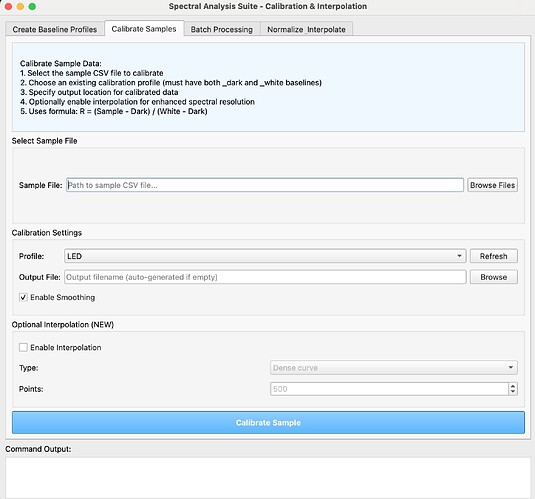Decrease Points with the stepper down arrow
This screenshot has height=499, width=535.
point(513,392)
